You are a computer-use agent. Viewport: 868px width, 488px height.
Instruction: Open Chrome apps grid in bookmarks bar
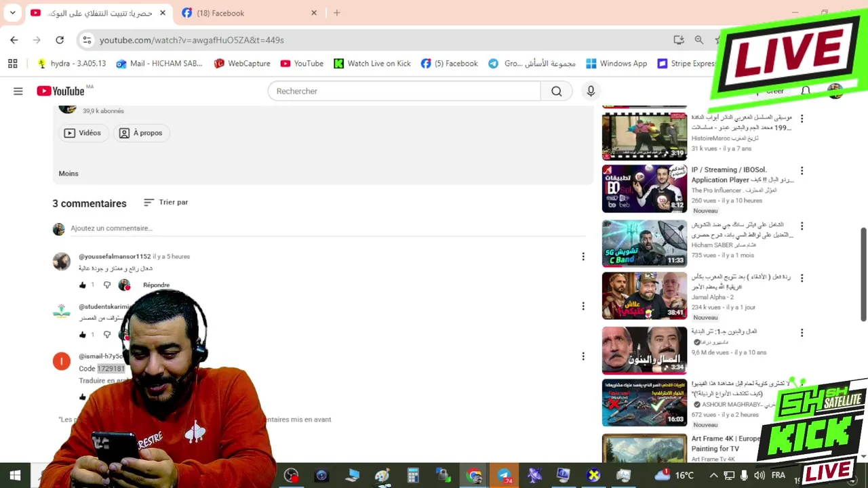click(12, 63)
